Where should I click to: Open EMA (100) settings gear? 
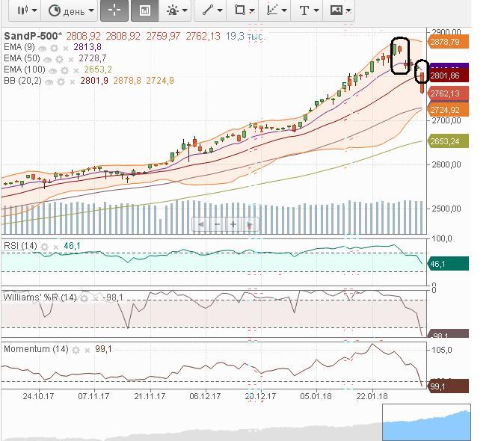[64, 71]
